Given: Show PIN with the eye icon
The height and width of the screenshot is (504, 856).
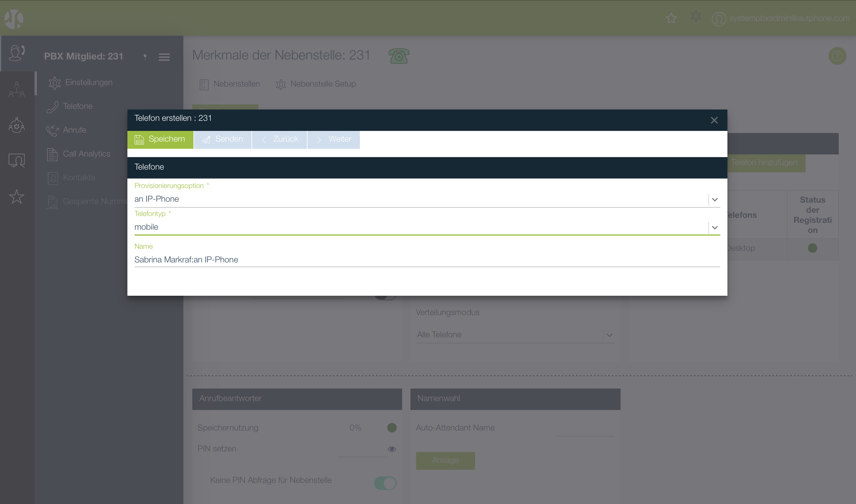Looking at the screenshot, I should click(391, 449).
